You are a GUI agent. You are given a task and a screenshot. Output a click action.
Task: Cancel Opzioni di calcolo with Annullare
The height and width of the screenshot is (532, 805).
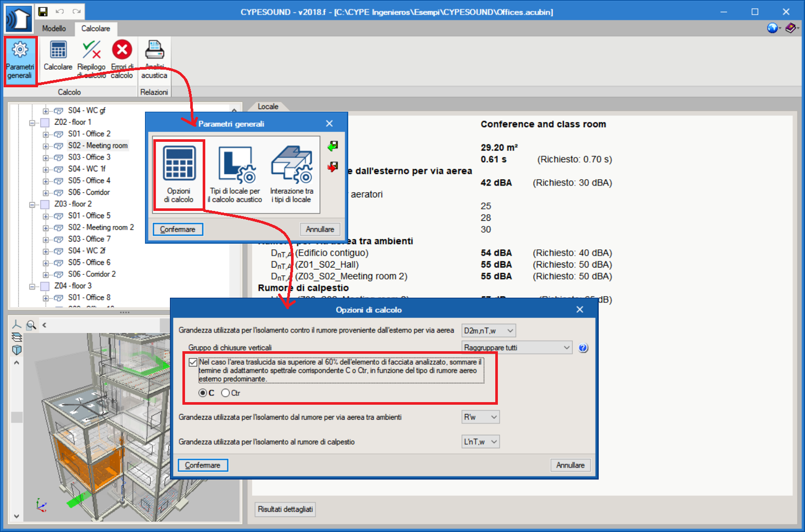click(571, 465)
